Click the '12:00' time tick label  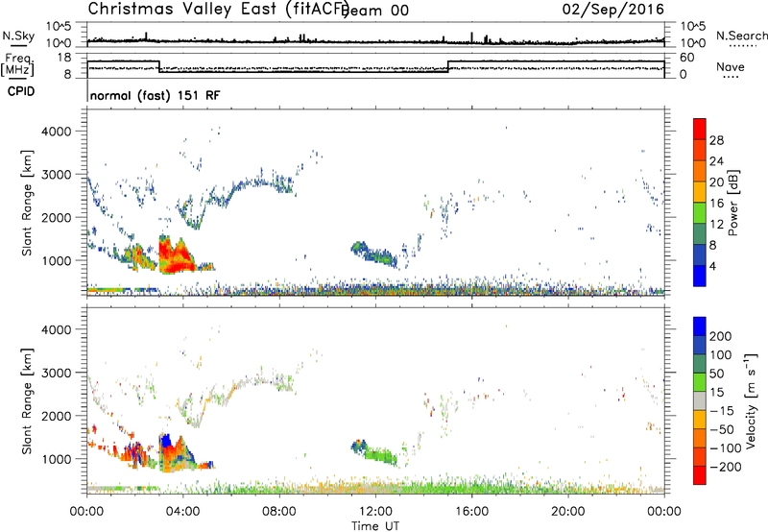375,512
